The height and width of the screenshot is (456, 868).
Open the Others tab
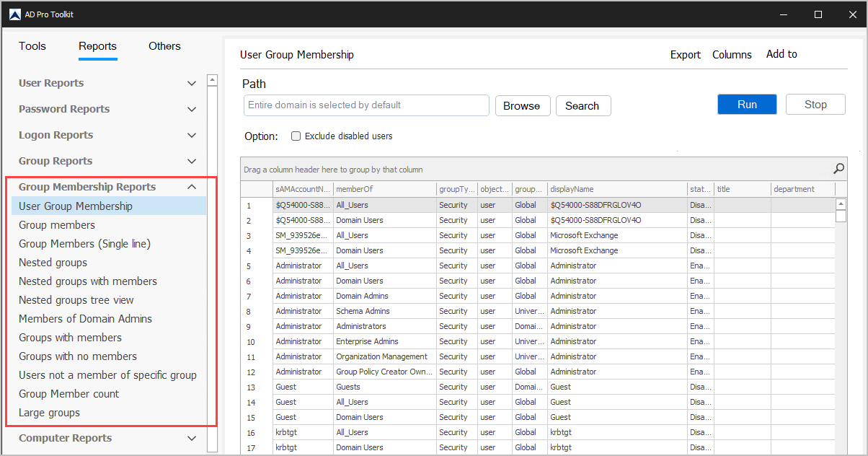[x=164, y=46]
